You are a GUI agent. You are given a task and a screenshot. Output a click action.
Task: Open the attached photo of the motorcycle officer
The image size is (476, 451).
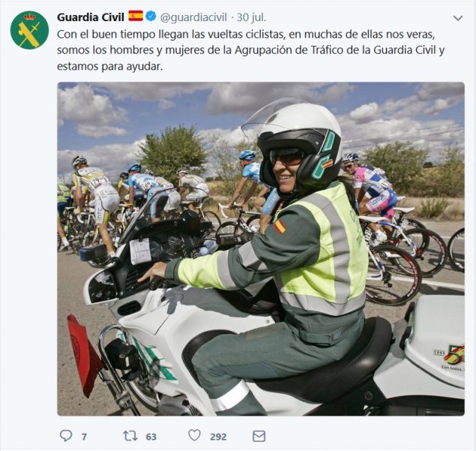[x=261, y=249]
